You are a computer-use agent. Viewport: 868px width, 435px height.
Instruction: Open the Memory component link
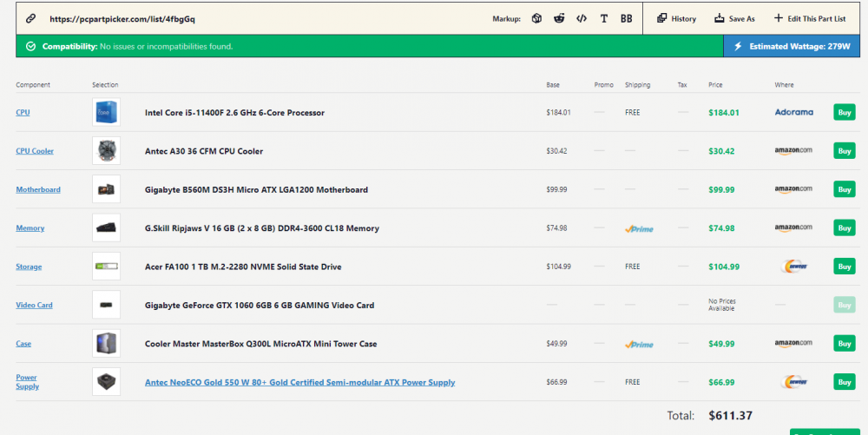pyautogui.click(x=30, y=228)
